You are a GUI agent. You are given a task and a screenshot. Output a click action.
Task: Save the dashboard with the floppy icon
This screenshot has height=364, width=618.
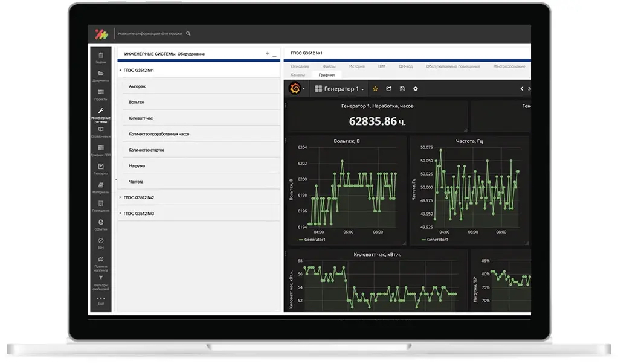point(402,89)
